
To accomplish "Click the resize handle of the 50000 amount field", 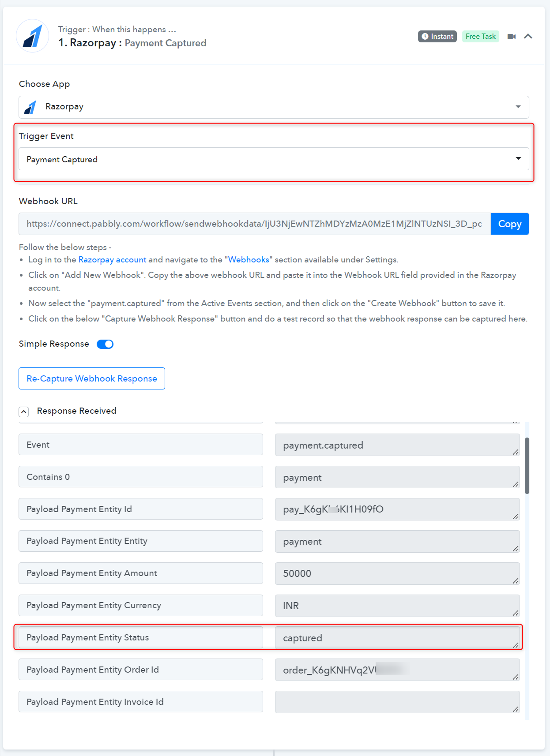I will [516, 581].
